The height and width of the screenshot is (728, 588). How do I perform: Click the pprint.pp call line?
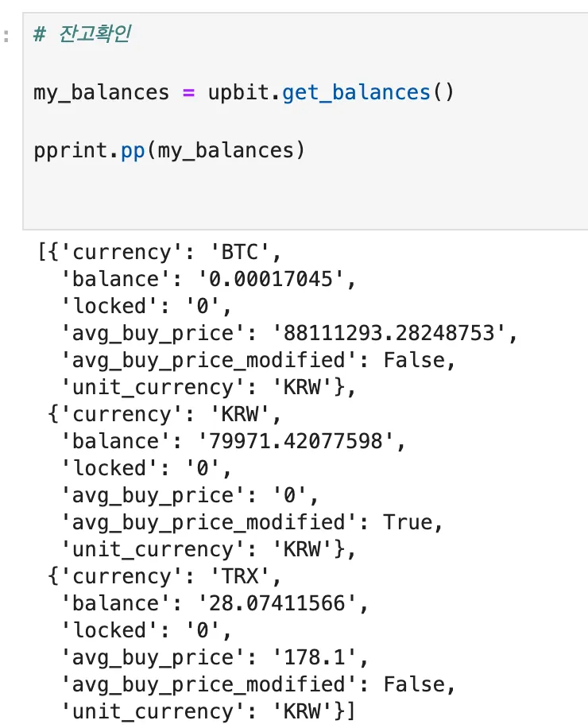point(168,150)
